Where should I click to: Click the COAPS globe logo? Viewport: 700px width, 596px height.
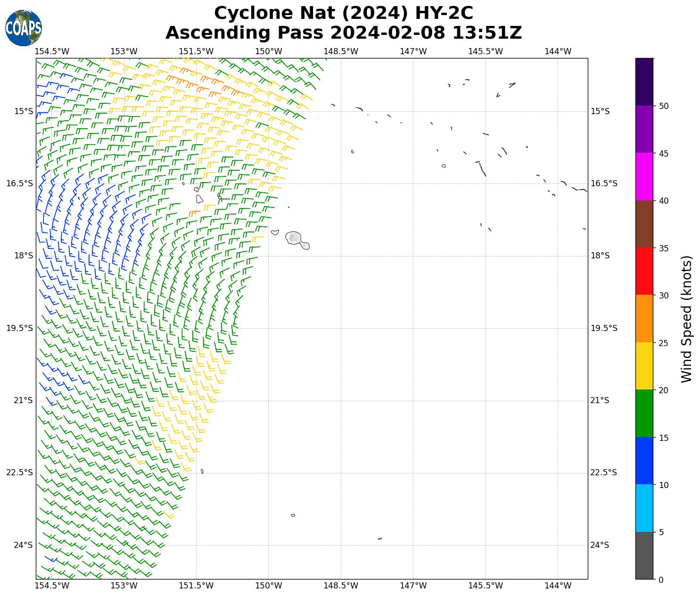coord(24,28)
